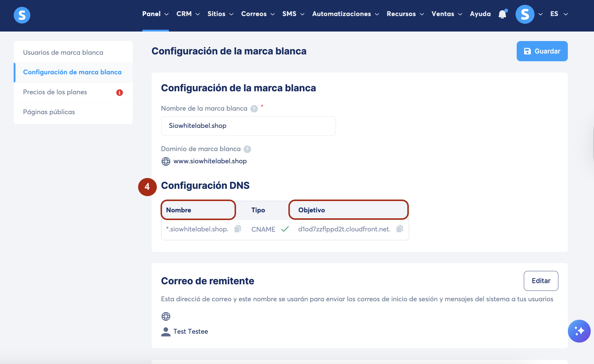Open the Ventas menu
Viewport: 594px width, 364px height.
(447, 14)
